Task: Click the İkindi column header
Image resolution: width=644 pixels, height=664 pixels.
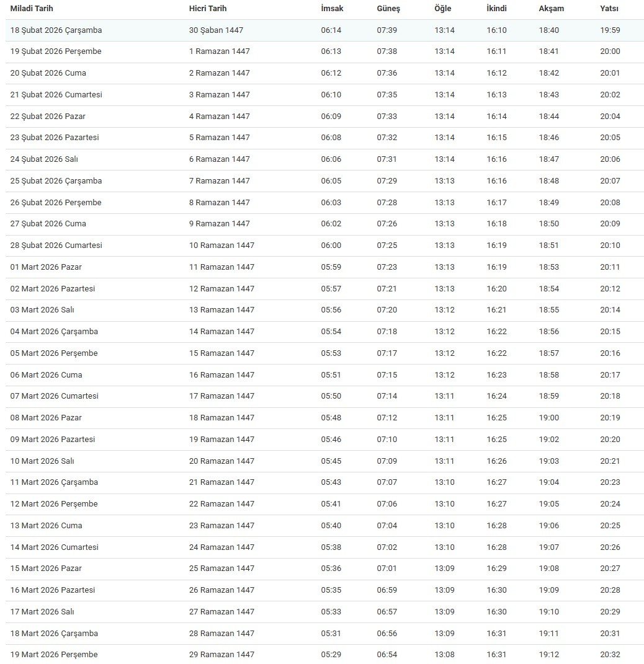Action: (498, 9)
